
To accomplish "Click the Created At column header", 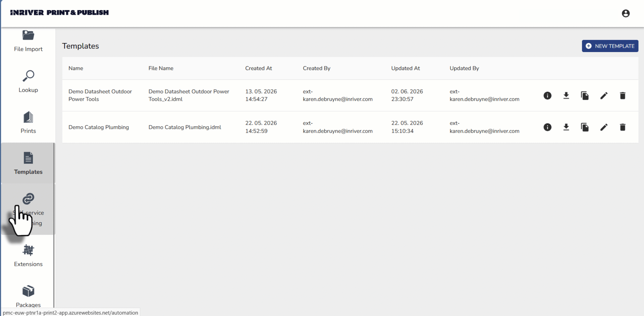I will pos(259,68).
